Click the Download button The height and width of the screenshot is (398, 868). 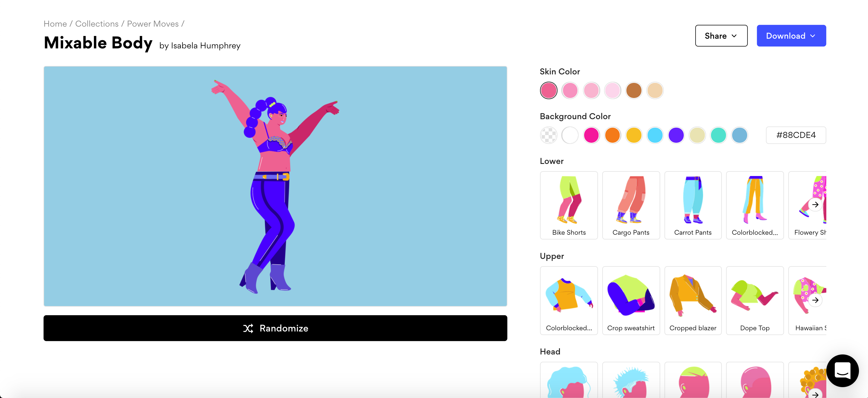point(791,35)
